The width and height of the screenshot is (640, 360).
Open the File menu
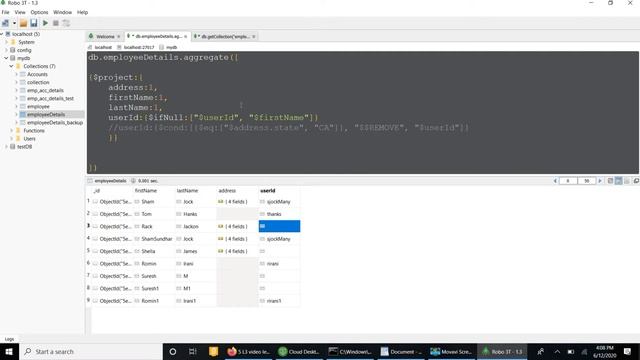5,12
